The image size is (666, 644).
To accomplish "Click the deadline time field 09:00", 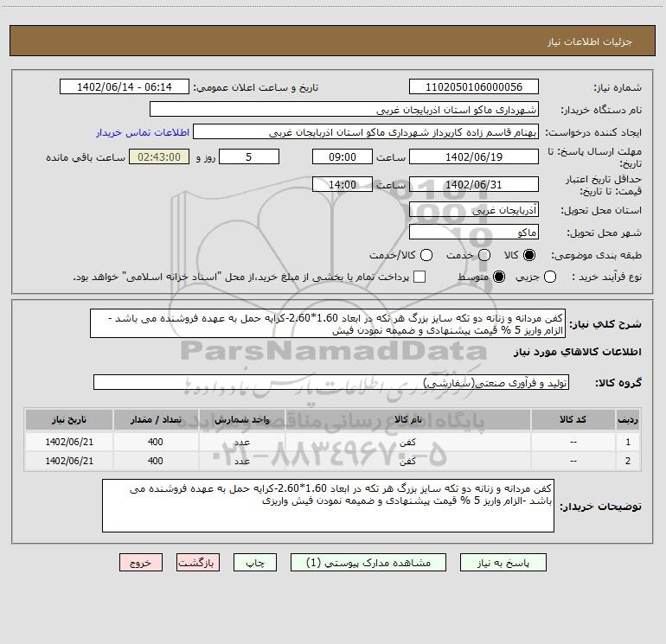I will pos(343,156).
